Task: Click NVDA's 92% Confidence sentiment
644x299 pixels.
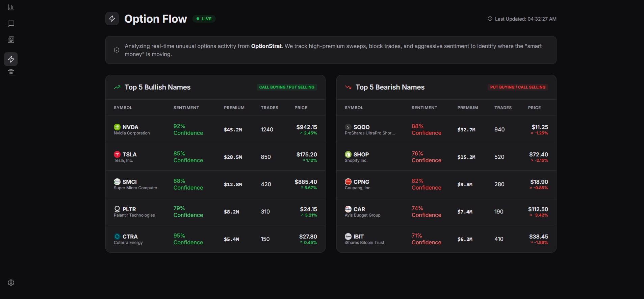Action: click(188, 129)
